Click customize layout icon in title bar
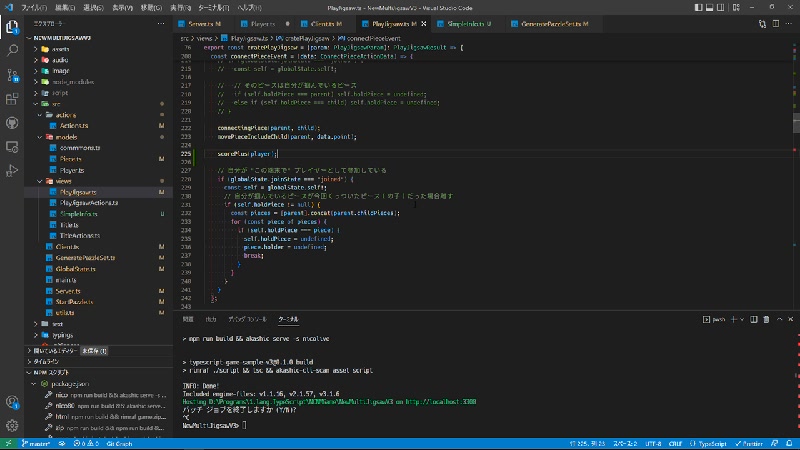Image resolution: width=800 pixels, height=450 pixels. 736,8
